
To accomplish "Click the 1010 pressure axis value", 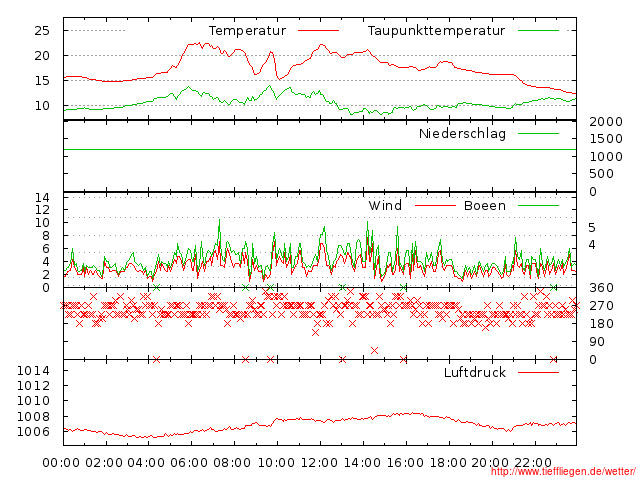I will click(x=33, y=401).
